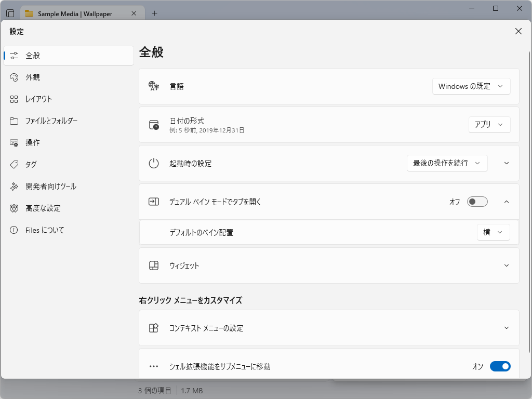Open the タグ (Tags) settings icon
The width and height of the screenshot is (532, 399).
click(14, 164)
